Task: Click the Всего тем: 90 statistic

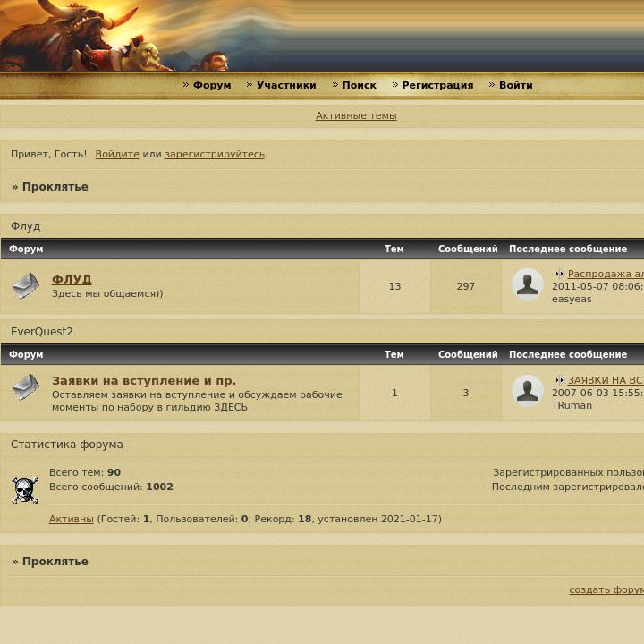Action: click(x=85, y=472)
